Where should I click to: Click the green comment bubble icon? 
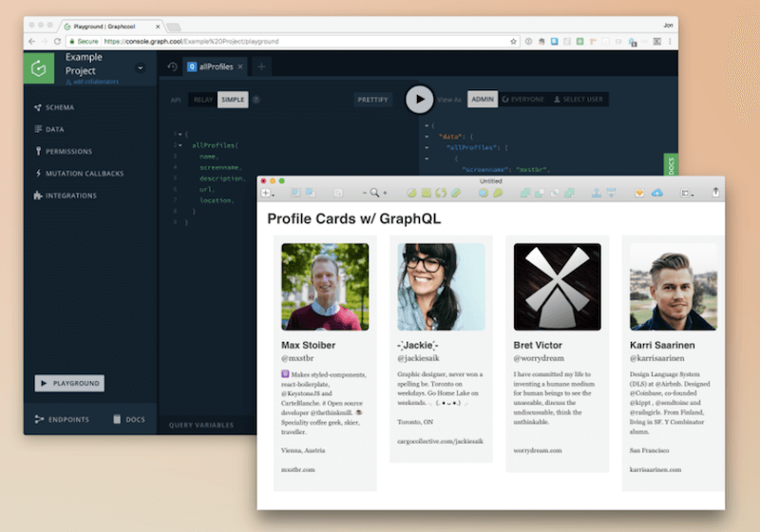[x=498, y=193]
